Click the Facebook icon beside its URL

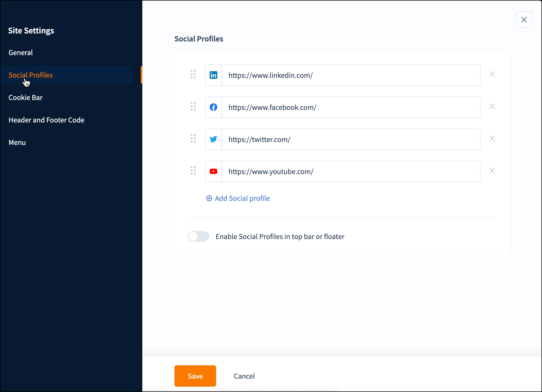pos(213,107)
